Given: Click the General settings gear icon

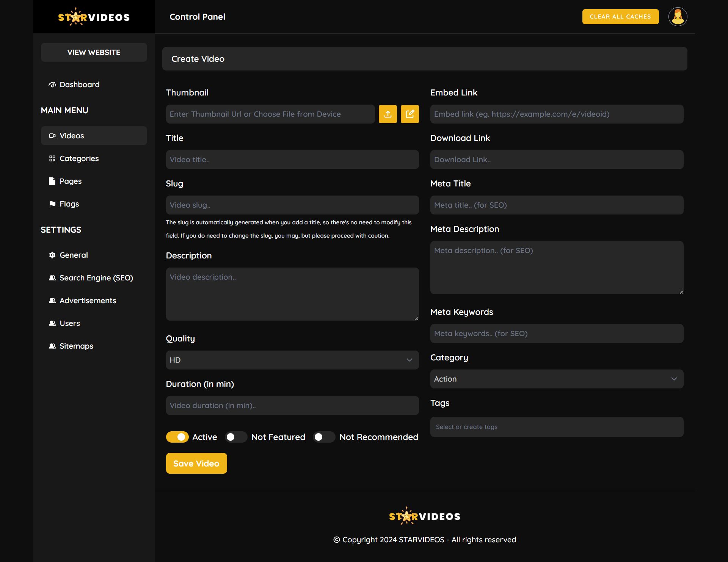Looking at the screenshot, I should tap(52, 255).
